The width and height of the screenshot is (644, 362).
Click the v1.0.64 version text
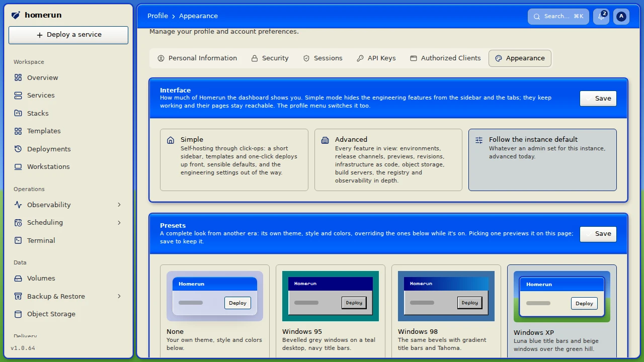pyautogui.click(x=23, y=348)
